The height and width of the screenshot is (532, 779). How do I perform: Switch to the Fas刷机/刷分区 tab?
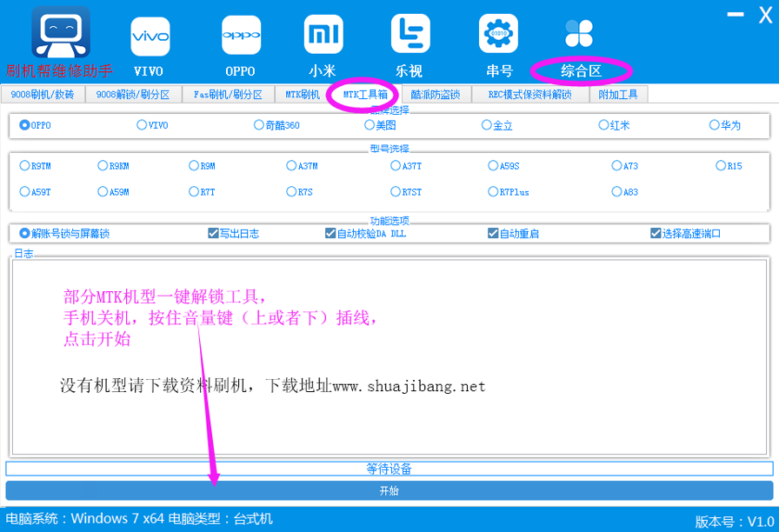(228, 95)
